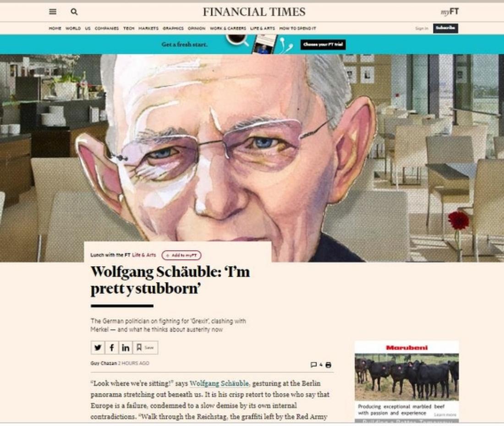Open the comments speech bubble icon
The image size is (504, 426).
[x=314, y=365]
